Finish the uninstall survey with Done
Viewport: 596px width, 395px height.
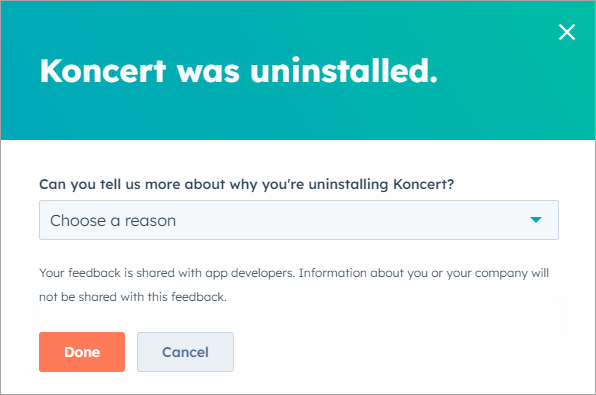82,352
